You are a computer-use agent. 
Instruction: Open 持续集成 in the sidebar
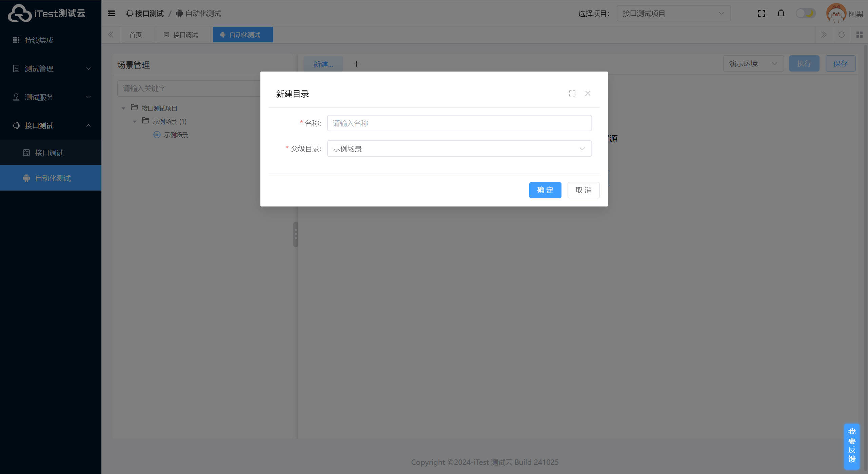[39, 40]
